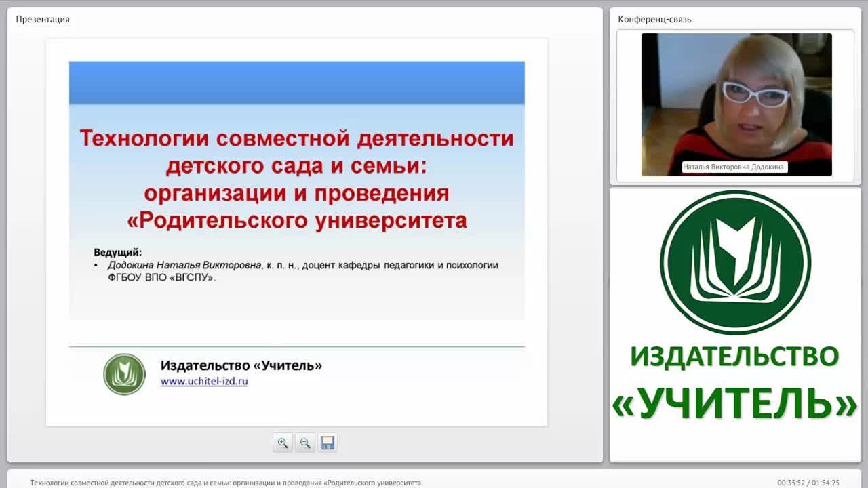The height and width of the screenshot is (488, 868).
Task: Click the webinar title in the bottom bar
Action: (225, 483)
